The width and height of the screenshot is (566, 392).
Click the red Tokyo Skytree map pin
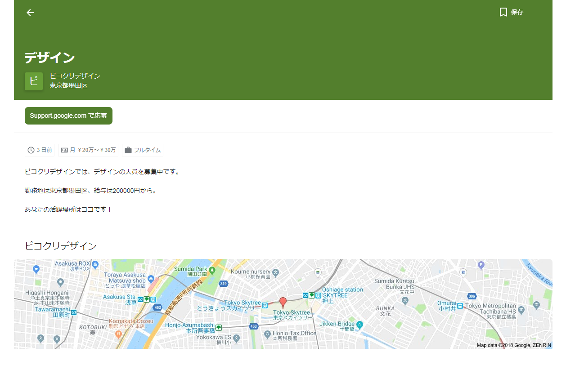(283, 303)
